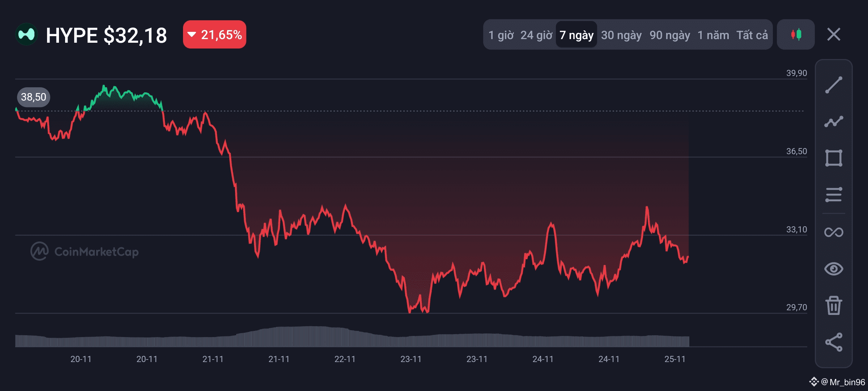Screen dimensions: 868x391
Task: Select the horizontal lines drawing tool
Action: [x=834, y=195]
